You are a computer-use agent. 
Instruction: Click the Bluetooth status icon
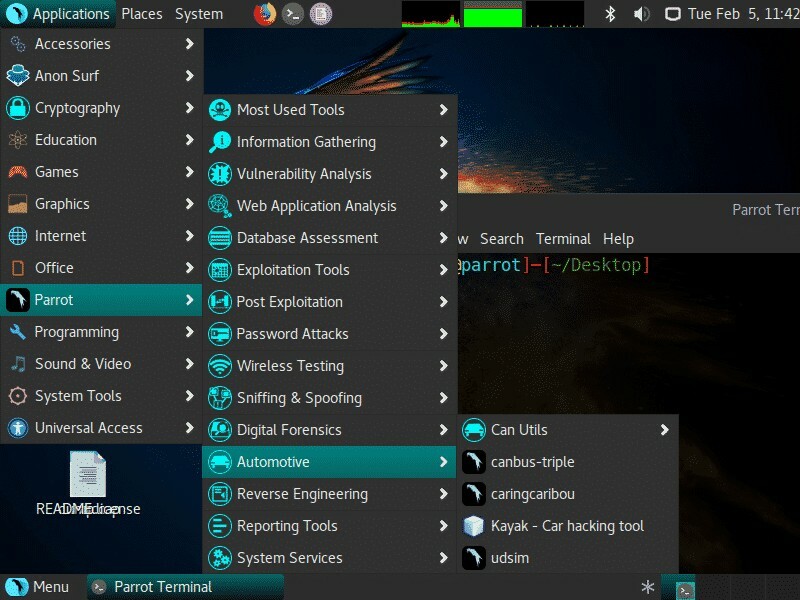[610, 14]
